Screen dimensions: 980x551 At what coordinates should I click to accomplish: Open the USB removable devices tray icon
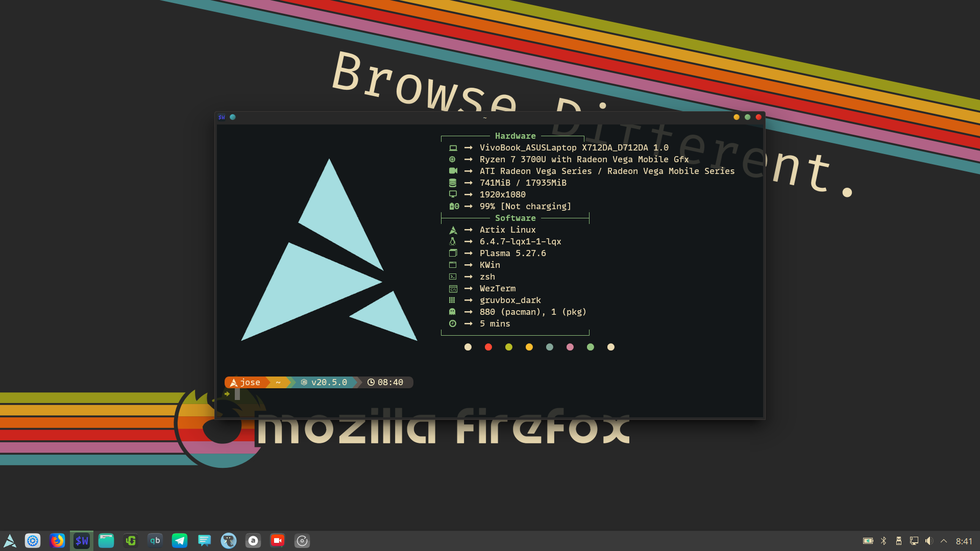pos(899,541)
